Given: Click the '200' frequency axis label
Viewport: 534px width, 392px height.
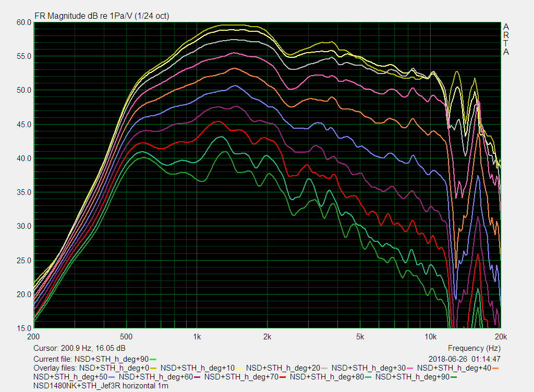Looking at the screenshot, I should (x=33, y=337).
